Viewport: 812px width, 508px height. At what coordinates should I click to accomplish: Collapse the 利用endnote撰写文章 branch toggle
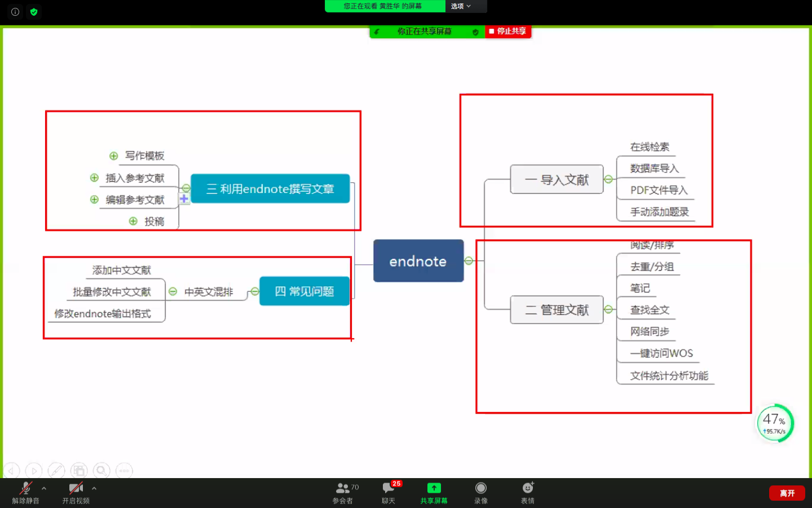pos(186,189)
